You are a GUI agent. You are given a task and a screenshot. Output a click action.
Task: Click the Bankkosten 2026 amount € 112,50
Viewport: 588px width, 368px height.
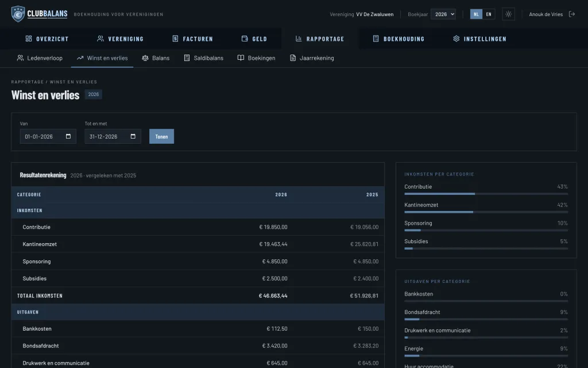click(x=277, y=328)
